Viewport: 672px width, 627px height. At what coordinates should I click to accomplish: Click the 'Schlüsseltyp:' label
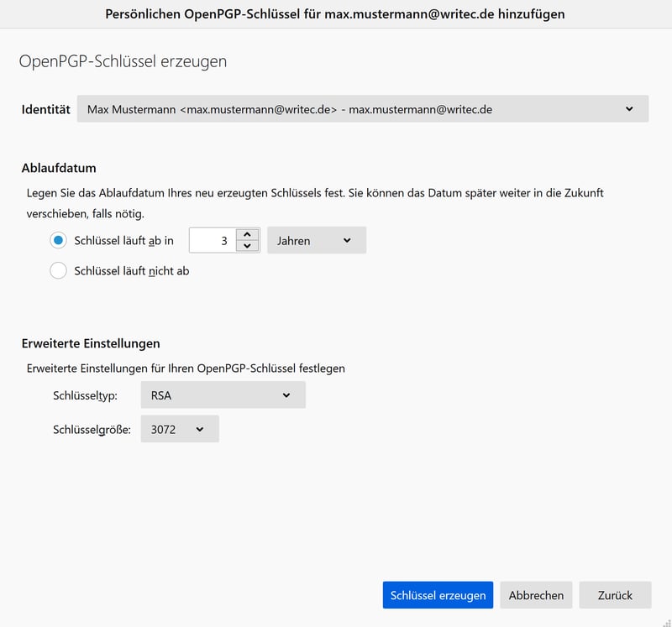pos(85,394)
